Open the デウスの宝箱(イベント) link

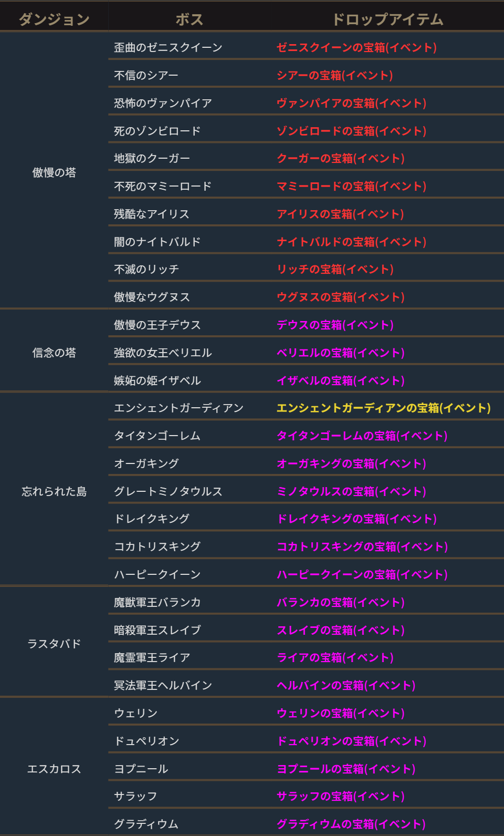pyautogui.click(x=335, y=325)
